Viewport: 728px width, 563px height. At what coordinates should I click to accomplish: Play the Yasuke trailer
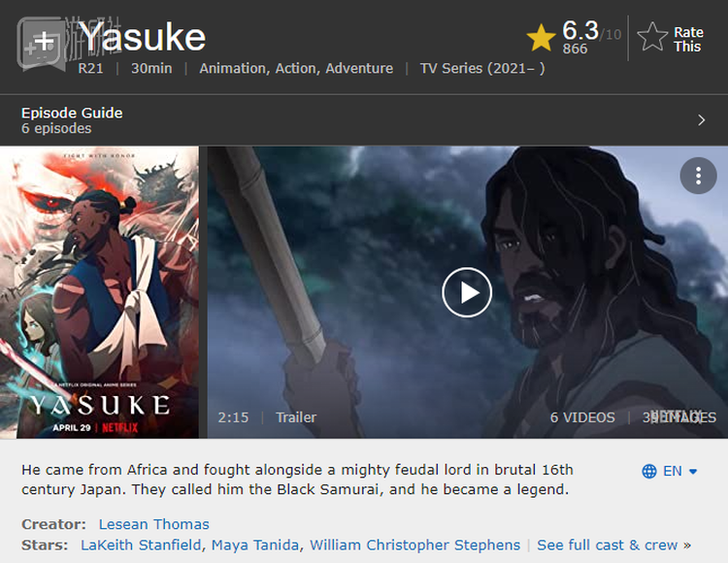pyautogui.click(x=467, y=292)
